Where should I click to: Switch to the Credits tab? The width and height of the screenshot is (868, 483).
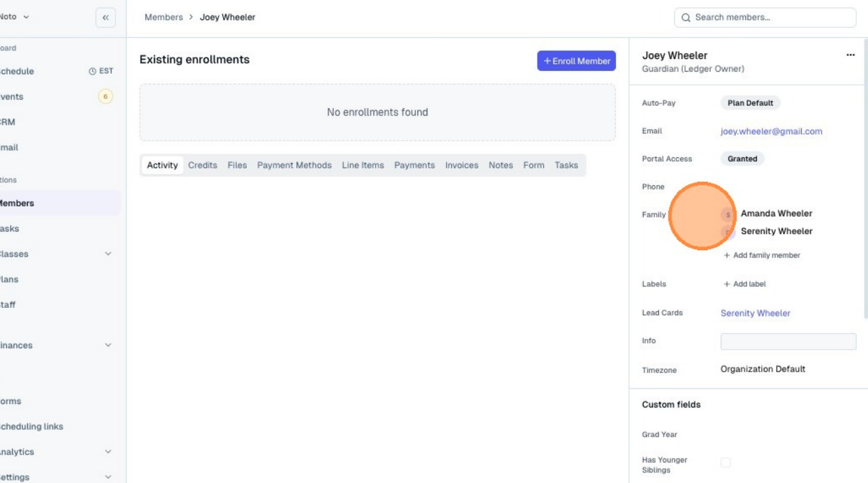click(x=202, y=165)
